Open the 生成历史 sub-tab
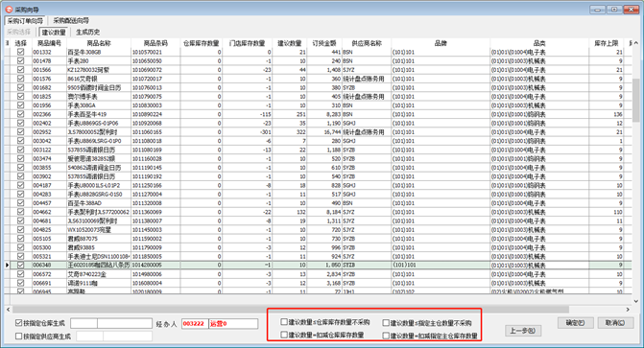 tap(87, 32)
